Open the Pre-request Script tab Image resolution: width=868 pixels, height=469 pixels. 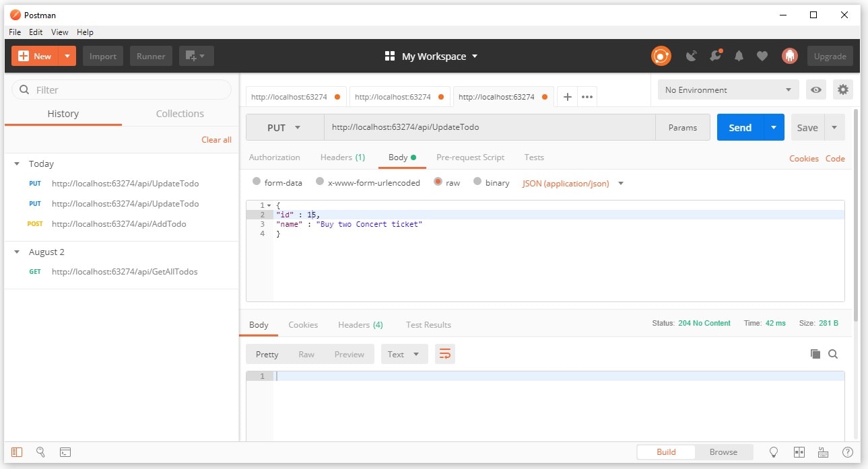(470, 157)
